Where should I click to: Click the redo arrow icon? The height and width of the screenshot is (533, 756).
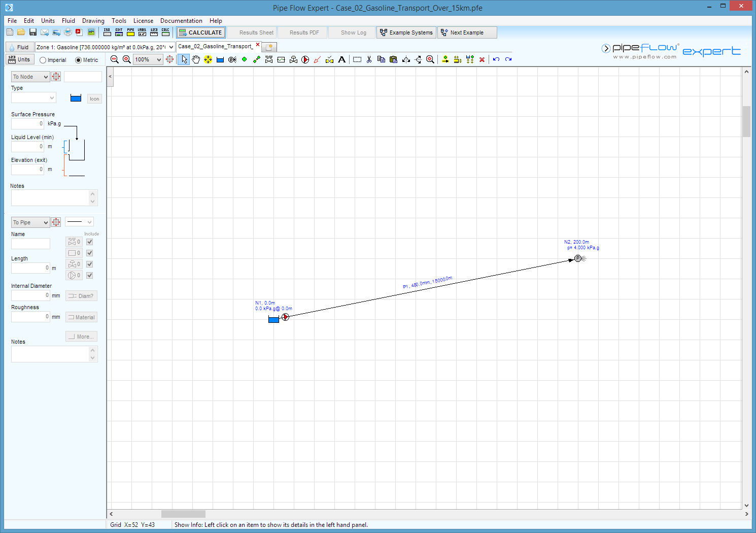click(508, 59)
